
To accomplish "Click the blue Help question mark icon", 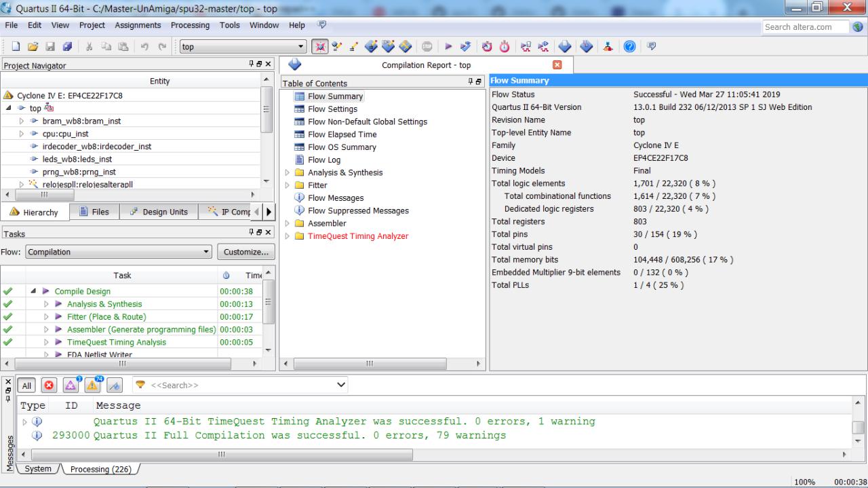I will 629,47.
